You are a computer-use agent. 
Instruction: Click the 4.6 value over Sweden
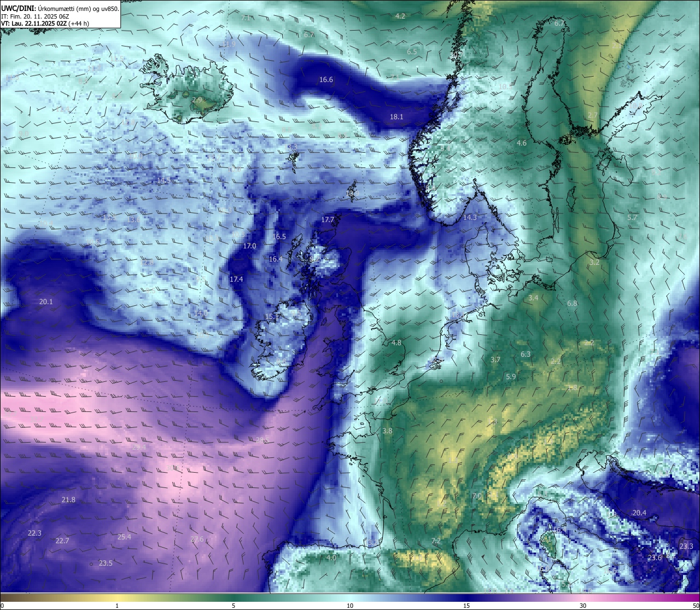[x=522, y=143]
